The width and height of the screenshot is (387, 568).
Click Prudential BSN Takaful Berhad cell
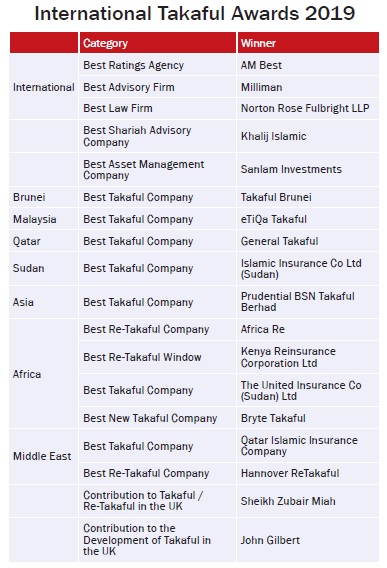click(x=308, y=302)
